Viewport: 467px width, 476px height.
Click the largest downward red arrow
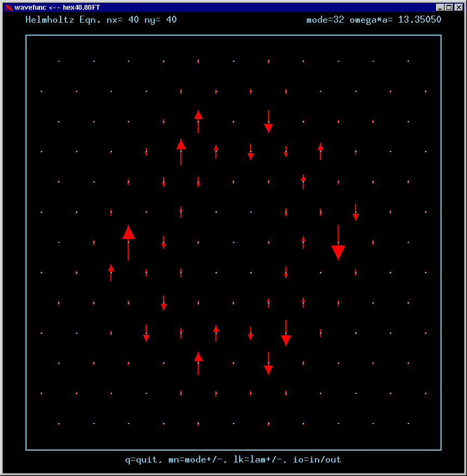(338, 243)
